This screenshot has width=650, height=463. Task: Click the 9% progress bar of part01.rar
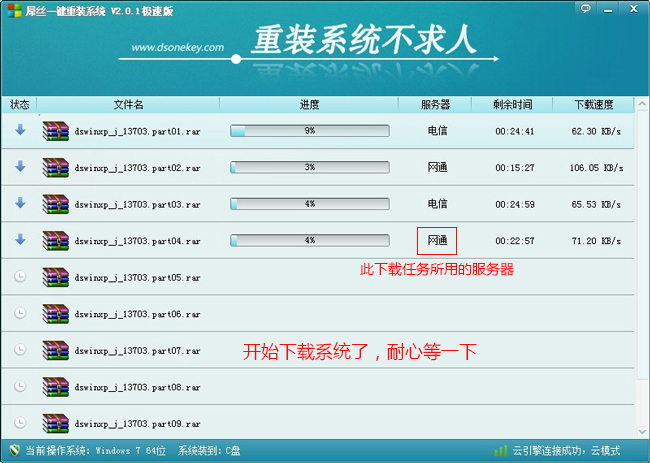[309, 131]
